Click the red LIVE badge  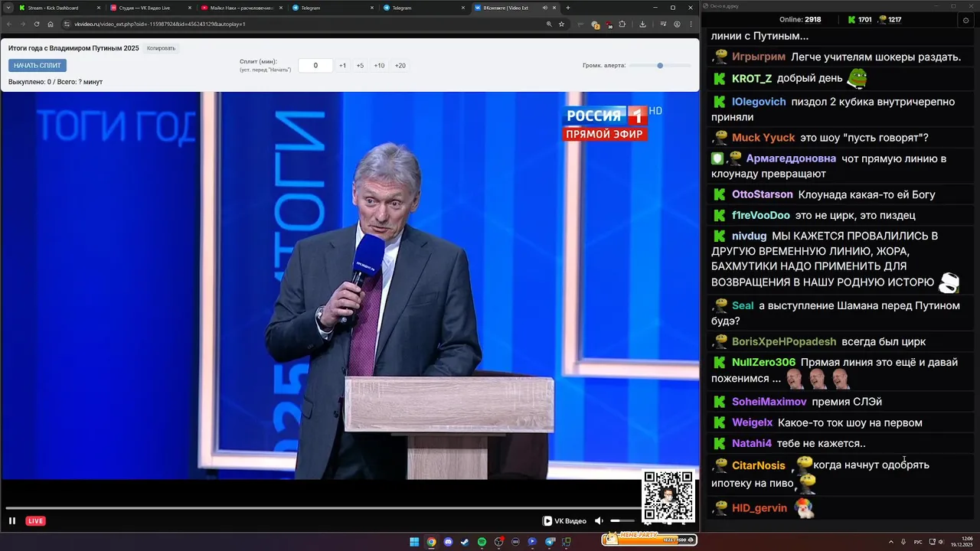pyautogui.click(x=35, y=520)
